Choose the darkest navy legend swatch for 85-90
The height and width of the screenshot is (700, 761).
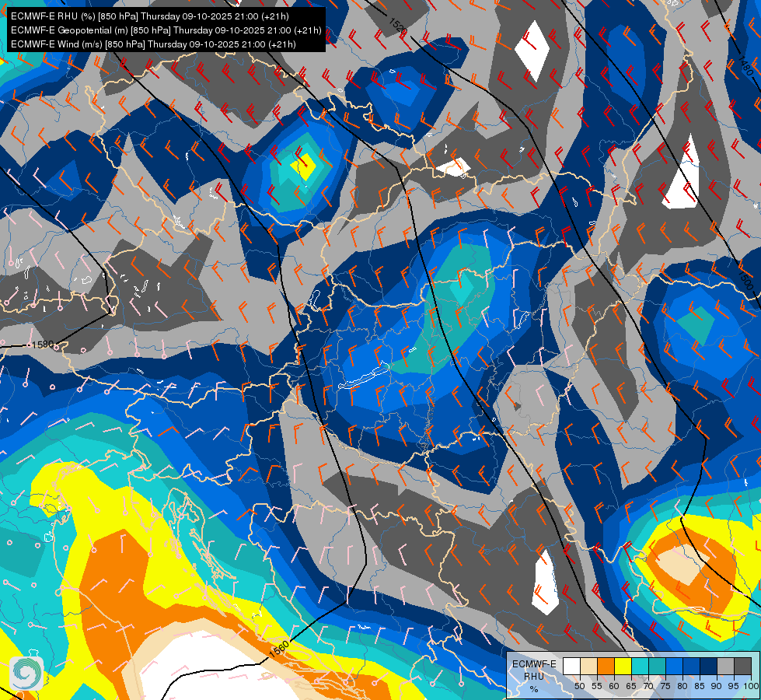[x=709, y=666]
